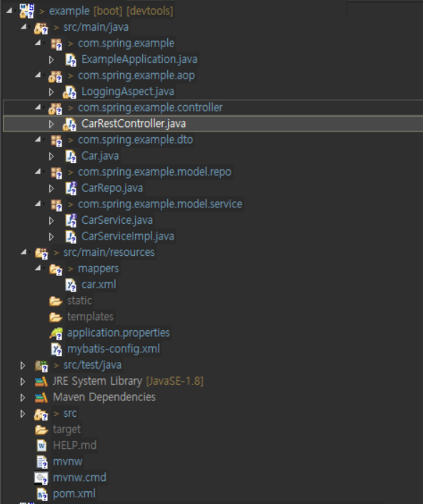The height and width of the screenshot is (504, 423).
Task: Click the CarServiceImpl.java file icon
Action: click(71, 237)
